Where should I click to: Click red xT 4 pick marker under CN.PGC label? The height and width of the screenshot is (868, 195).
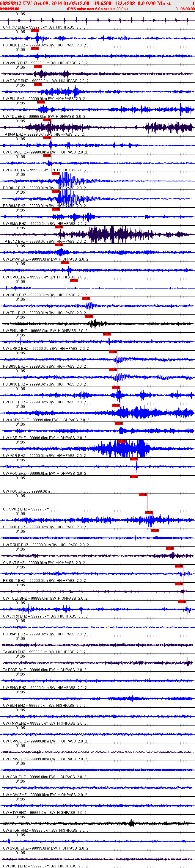coord(35,30)
